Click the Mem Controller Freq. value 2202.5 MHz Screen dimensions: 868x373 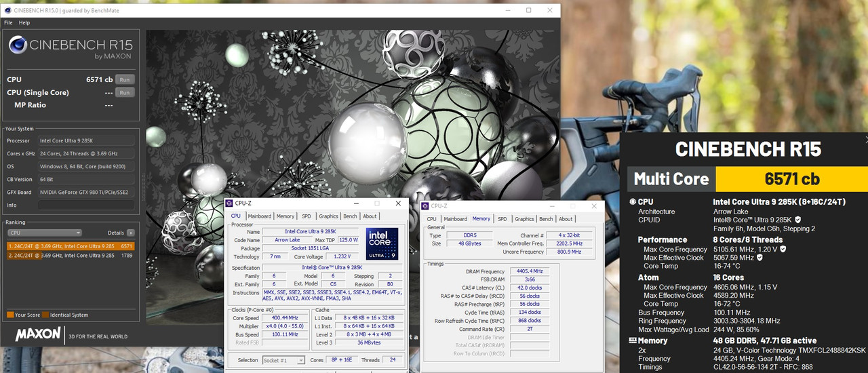point(568,243)
